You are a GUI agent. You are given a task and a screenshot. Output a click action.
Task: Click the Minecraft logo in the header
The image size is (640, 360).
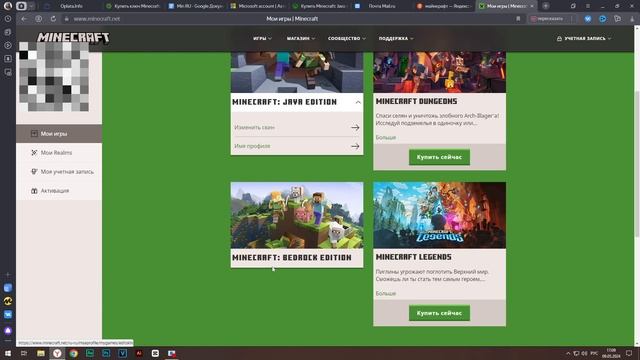[73, 38]
